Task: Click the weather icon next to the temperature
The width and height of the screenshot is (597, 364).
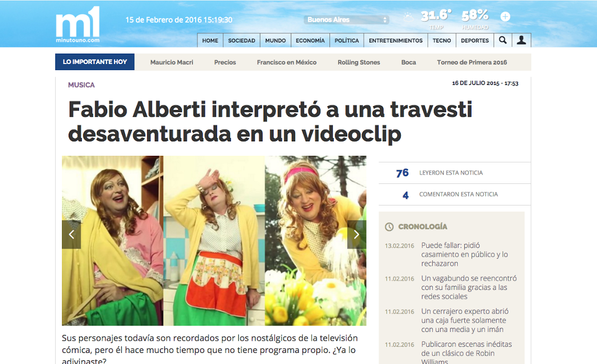Action: pos(407,17)
